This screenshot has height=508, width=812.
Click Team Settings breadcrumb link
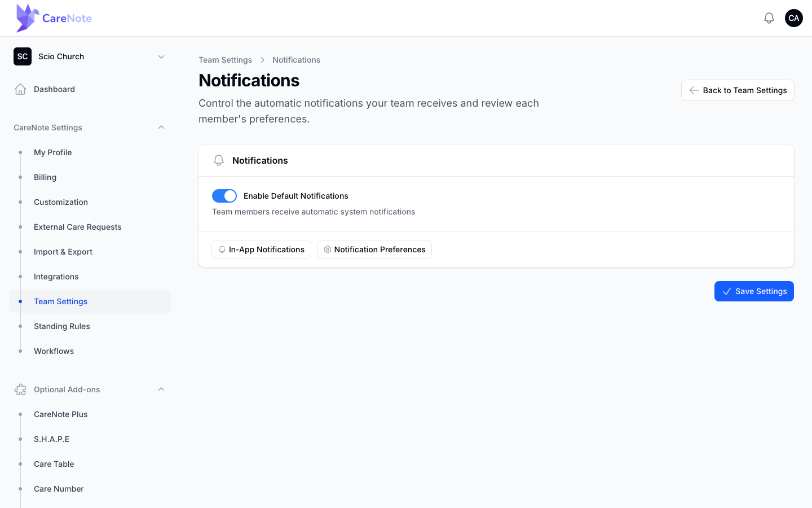tap(225, 60)
